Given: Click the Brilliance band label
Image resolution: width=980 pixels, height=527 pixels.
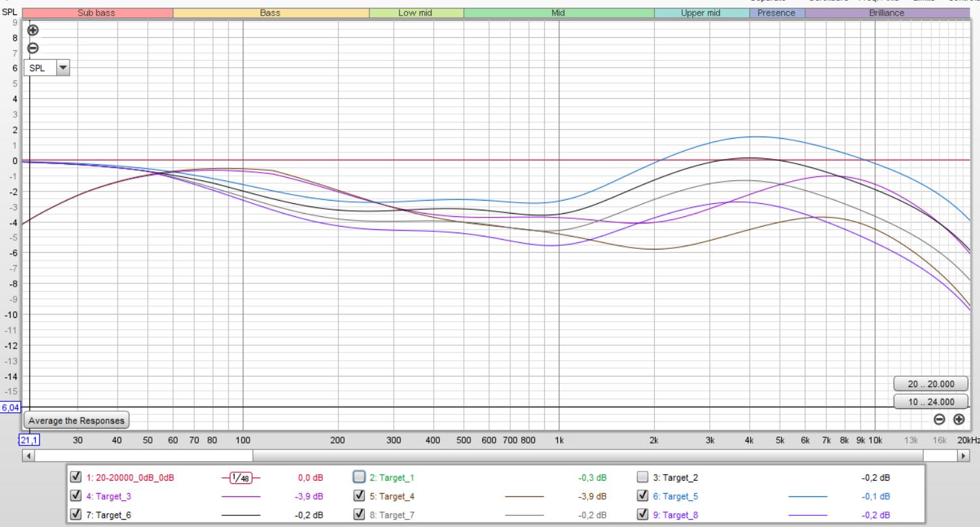Looking at the screenshot, I should point(887,12).
